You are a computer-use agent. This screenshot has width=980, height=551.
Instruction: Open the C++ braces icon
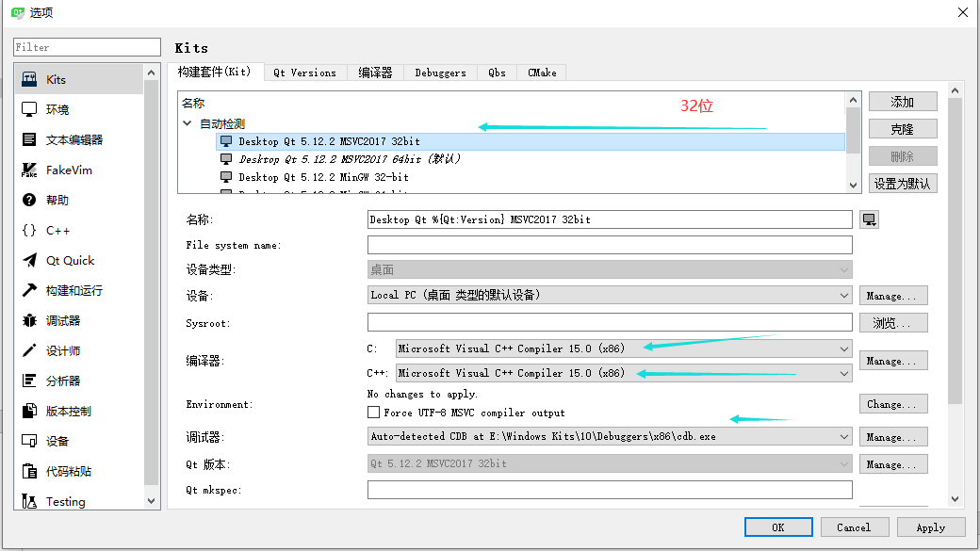pyautogui.click(x=29, y=230)
